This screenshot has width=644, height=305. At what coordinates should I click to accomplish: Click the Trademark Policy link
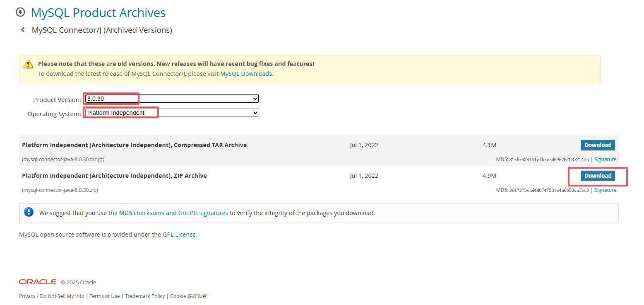click(x=145, y=296)
